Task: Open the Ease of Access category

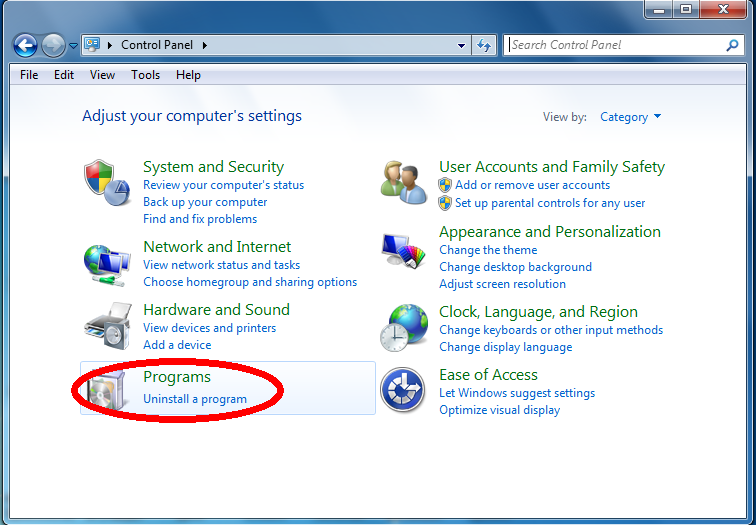Action: pyautogui.click(x=488, y=375)
